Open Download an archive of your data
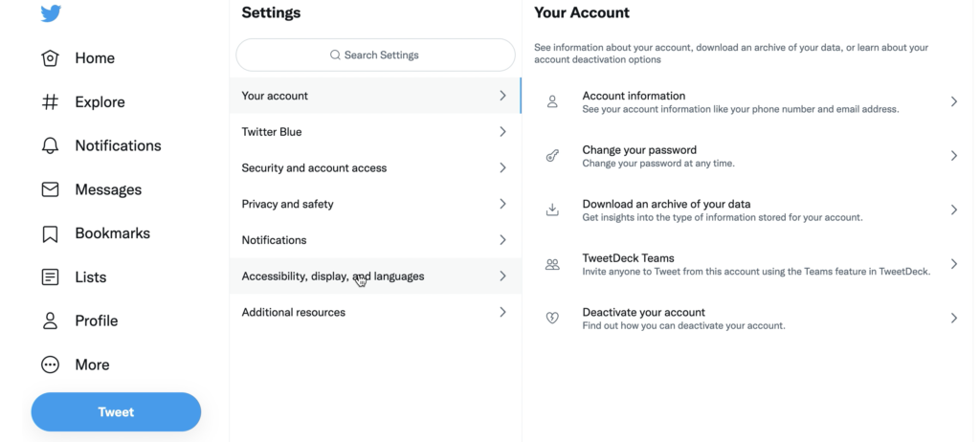Image resolution: width=980 pixels, height=442 pixels. (x=666, y=204)
